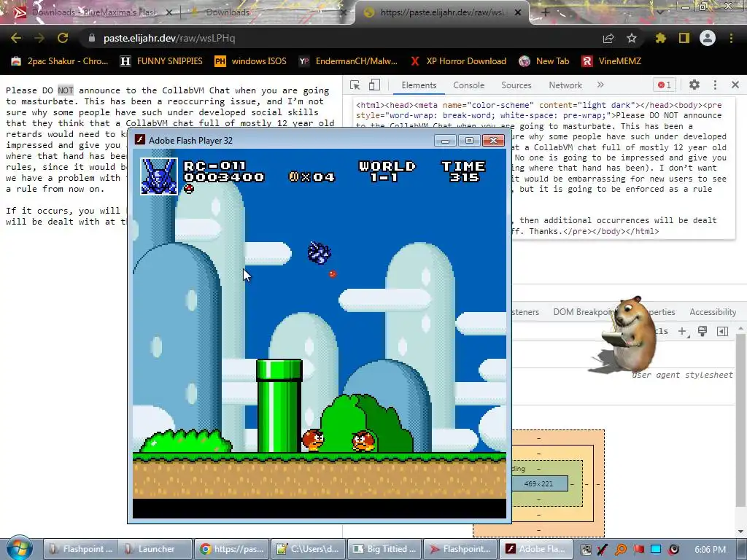Switch to the DevTools Sources tab
The height and width of the screenshot is (560, 747).
point(516,85)
